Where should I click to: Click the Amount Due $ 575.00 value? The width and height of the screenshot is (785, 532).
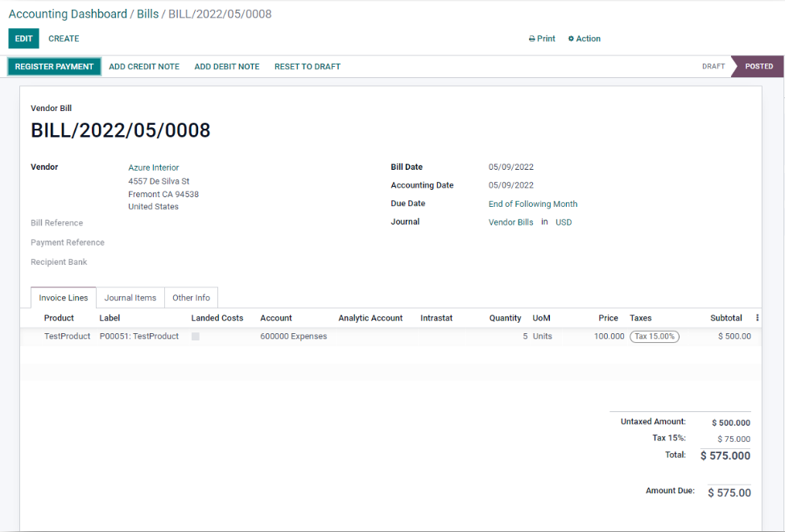[729, 493]
